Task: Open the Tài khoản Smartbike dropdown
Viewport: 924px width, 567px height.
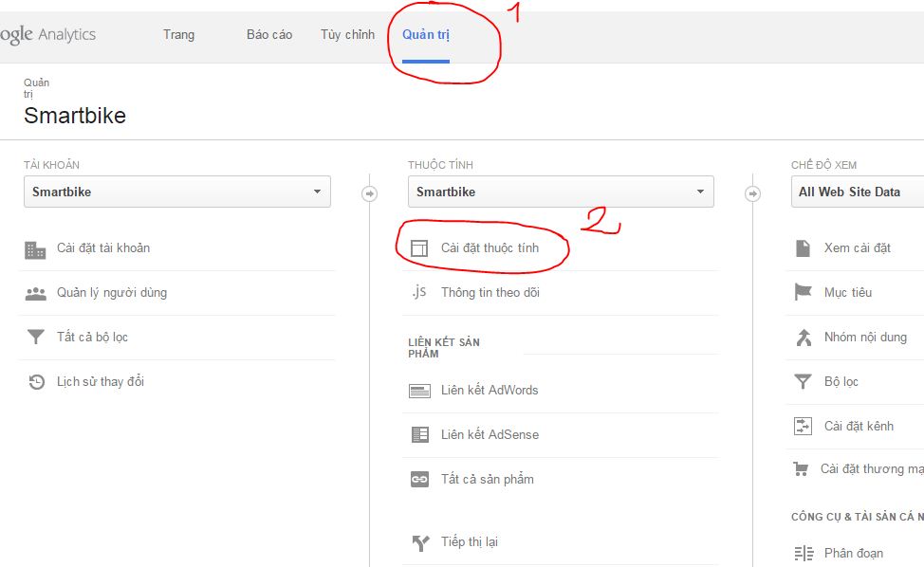Action: (x=177, y=192)
